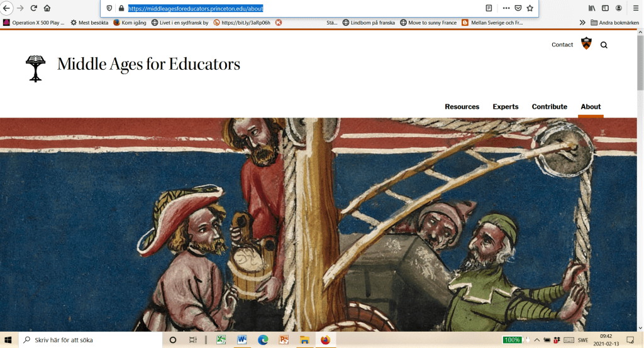Select the Experts navigation item
This screenshot has width=644, height=348.
tap(505, 107)
